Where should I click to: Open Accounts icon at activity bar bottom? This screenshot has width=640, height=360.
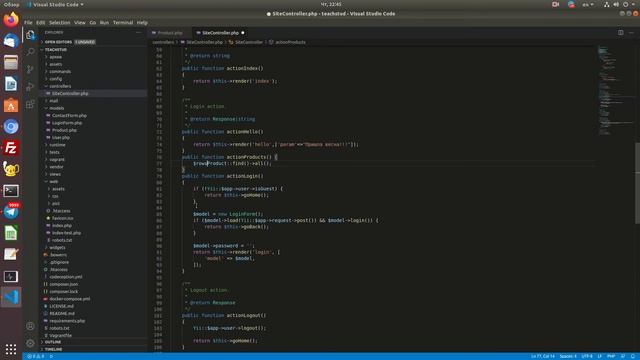point(30,326)
